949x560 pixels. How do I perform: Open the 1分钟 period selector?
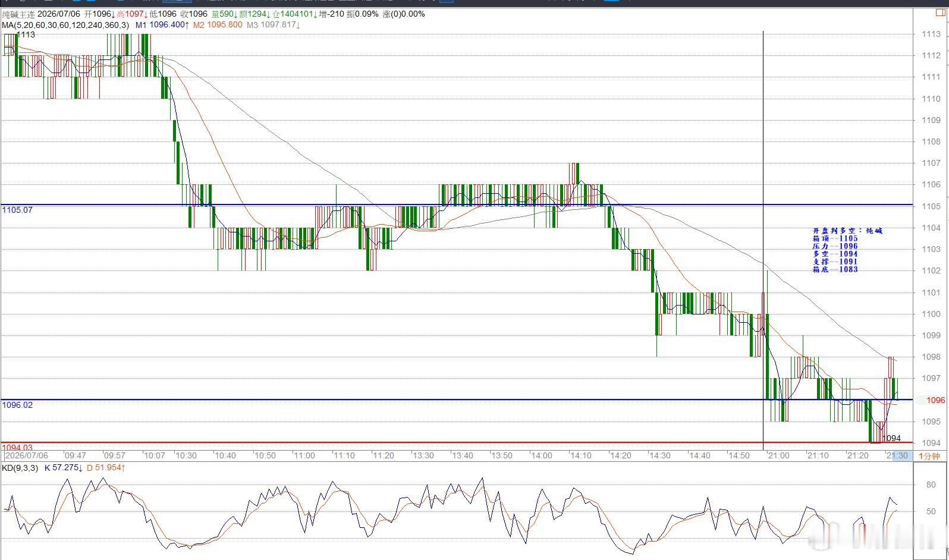pyautogui.click(x=929, y=456)
